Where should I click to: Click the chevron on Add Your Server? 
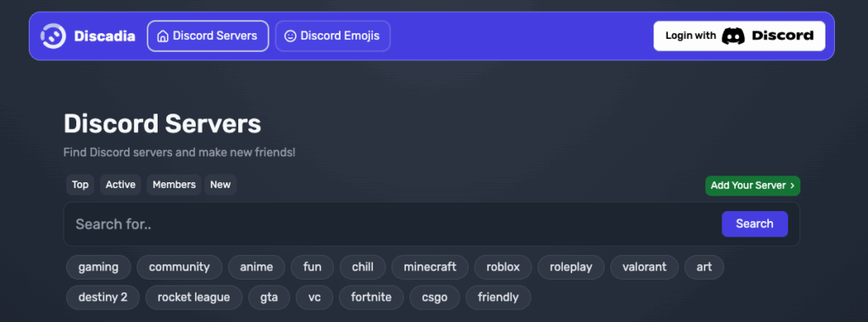(x=793, y=186)
